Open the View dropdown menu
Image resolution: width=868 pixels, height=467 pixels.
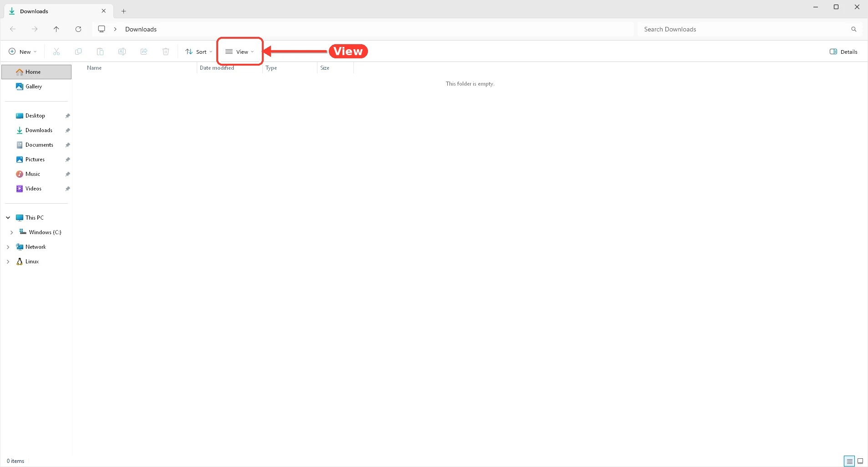pos(240,52)
